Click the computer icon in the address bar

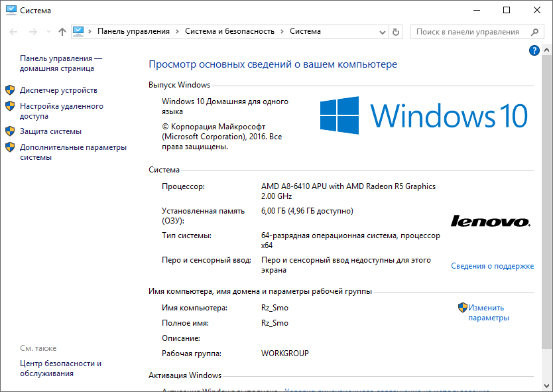(x=78, y=31)
